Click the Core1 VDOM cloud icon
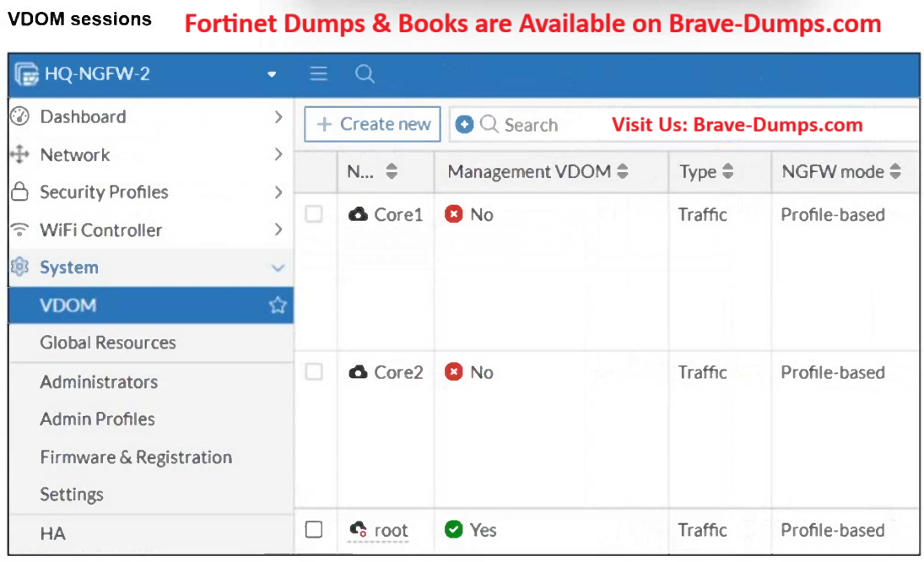 [358, 214]
